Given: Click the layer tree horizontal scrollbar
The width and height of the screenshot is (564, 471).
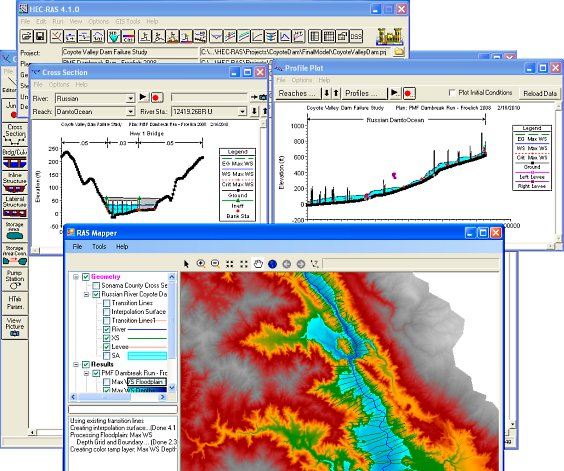Looking at the screenshot, I should point(118,397).
